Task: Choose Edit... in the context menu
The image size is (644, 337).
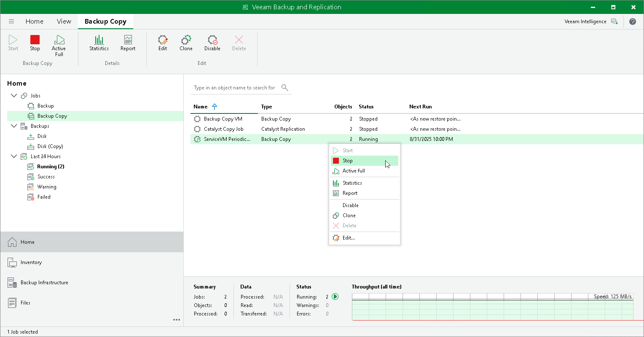Action: [365, 238]
